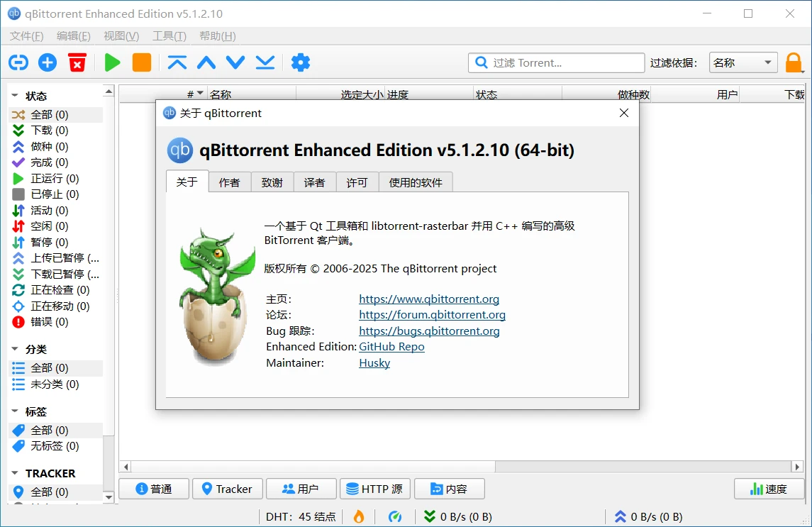Screen dimensions: 812x527
Task: Move torrent to bottom of queue
Action: click(265, 62)
